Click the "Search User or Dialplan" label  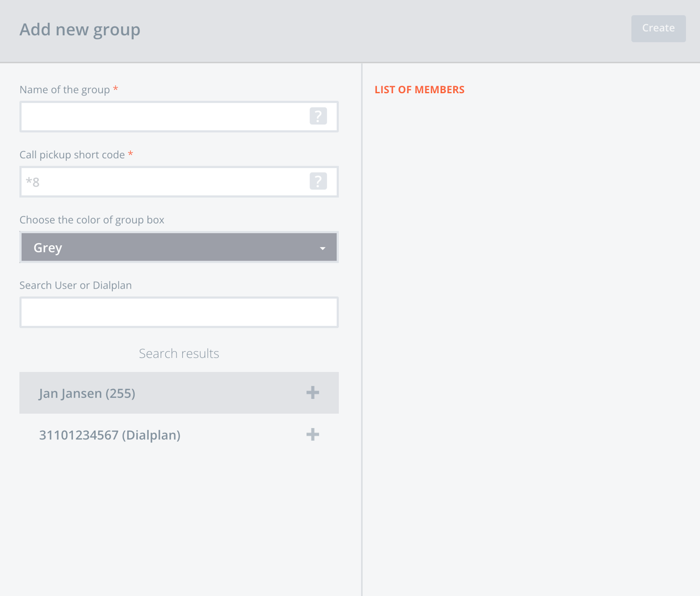click(75, 285)
